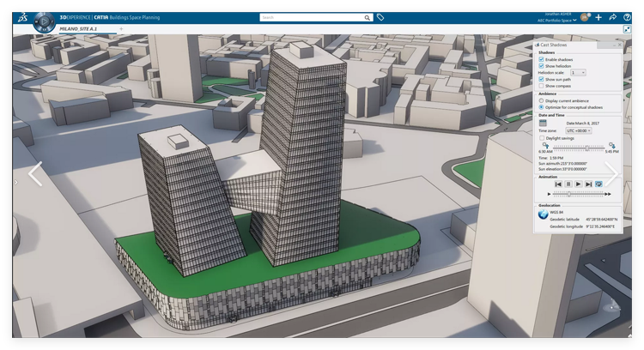644x350 pixels.
Task: Open the Time zone UTC dropdown
Action: (580, 130)
